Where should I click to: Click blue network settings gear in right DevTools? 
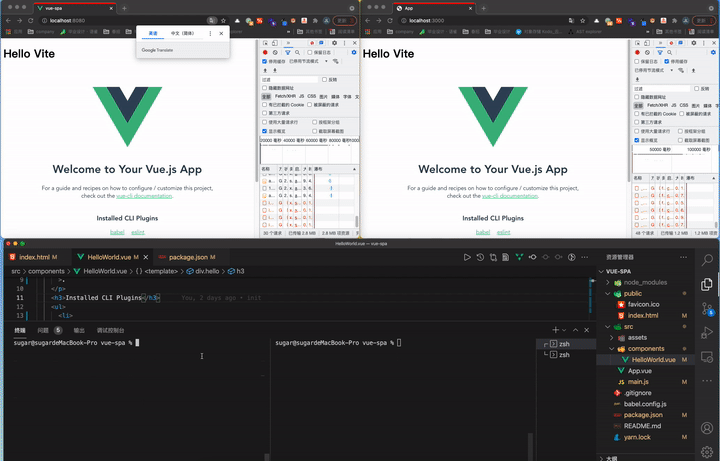pos(713,52)
